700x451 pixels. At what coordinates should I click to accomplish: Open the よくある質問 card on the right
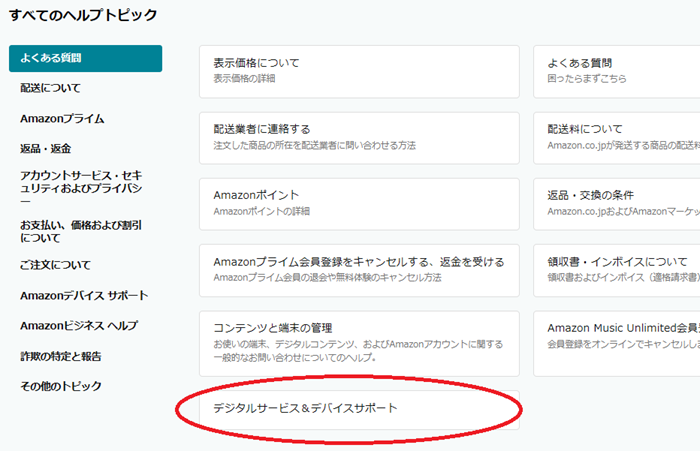point(617,71)
